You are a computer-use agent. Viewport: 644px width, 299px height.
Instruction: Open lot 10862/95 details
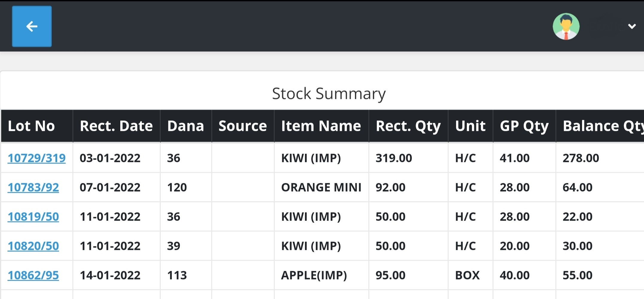(x=33, y=275)
